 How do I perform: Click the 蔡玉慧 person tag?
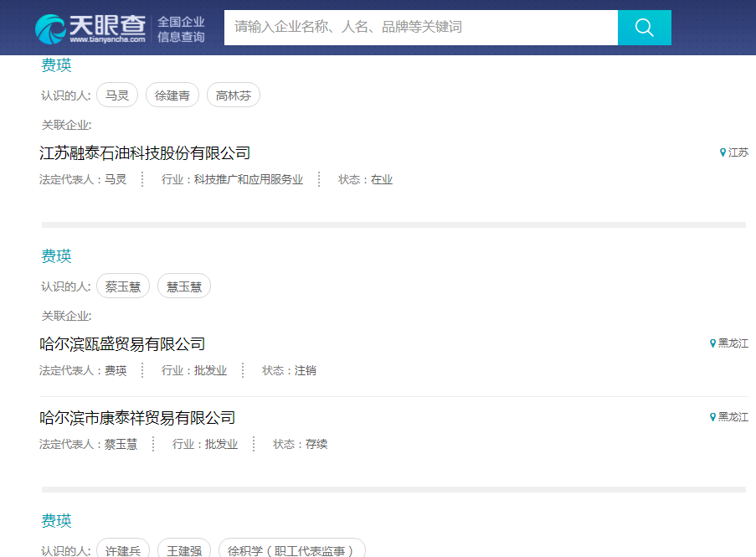click(123, 286)
